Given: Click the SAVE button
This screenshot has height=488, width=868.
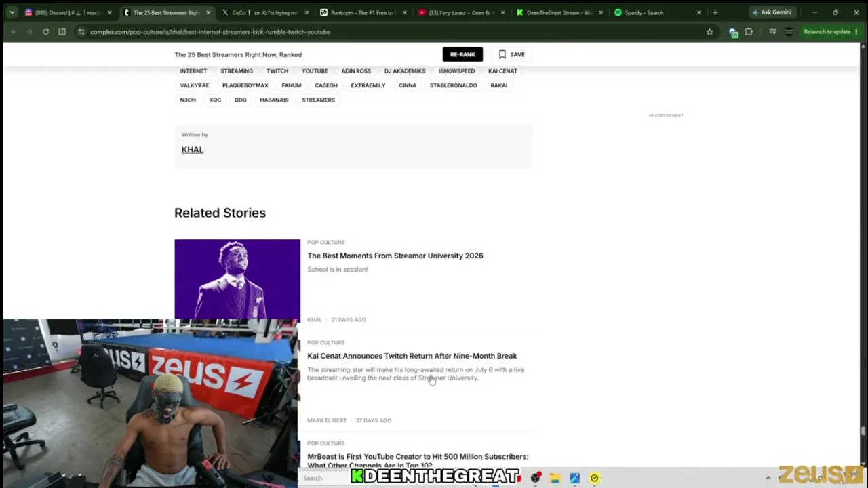Looking at the screenshot, I should (x=512, y=54).
